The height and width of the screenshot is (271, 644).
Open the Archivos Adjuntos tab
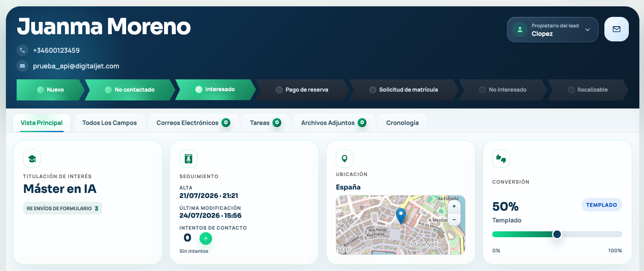(x=334, y=123)
